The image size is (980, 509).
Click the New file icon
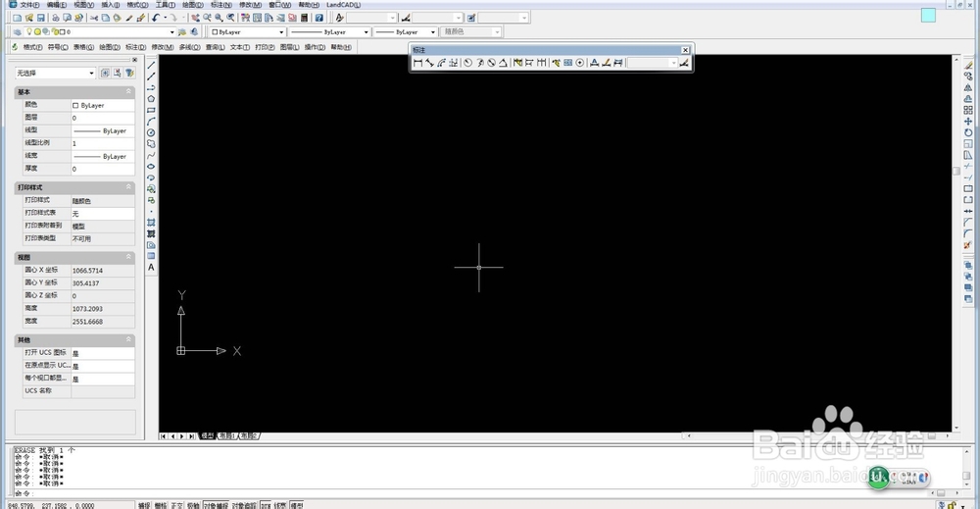point(18,18)
